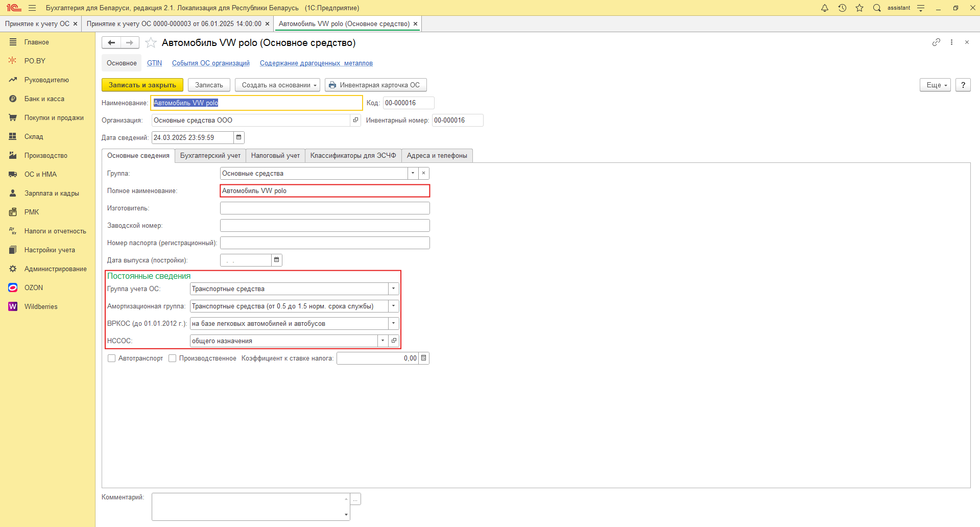This screenshot has height=527, width=980.
Task: Switch to the Налоговый учет tab
Action: point(275,156)
